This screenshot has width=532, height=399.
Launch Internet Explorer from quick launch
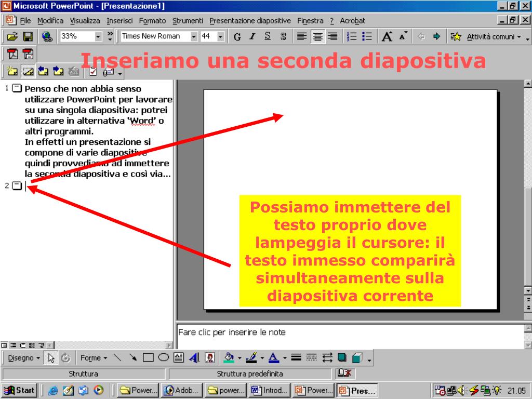[x=52, y=391]
